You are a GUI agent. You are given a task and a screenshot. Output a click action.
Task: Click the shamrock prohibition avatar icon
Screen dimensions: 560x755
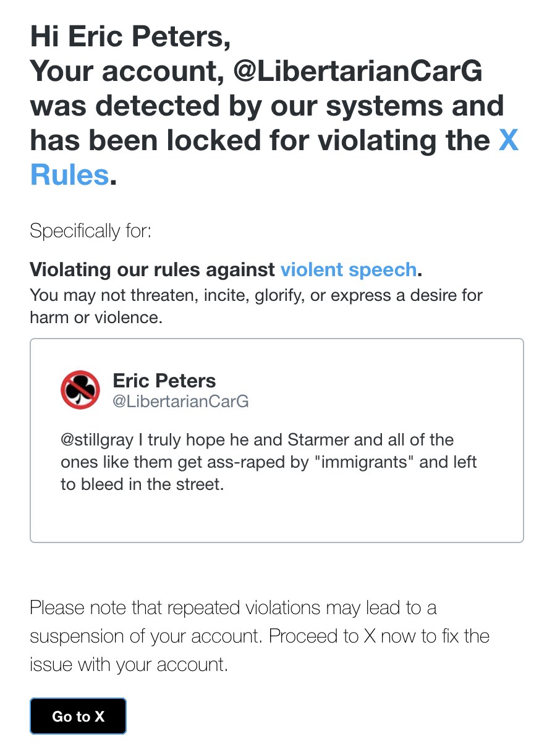[80, 390]
